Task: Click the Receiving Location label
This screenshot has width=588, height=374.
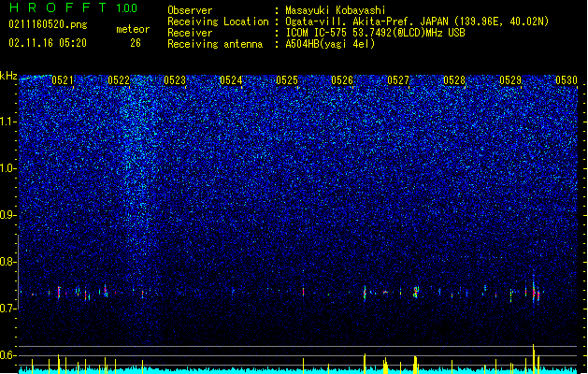Action: coord(218,22)
